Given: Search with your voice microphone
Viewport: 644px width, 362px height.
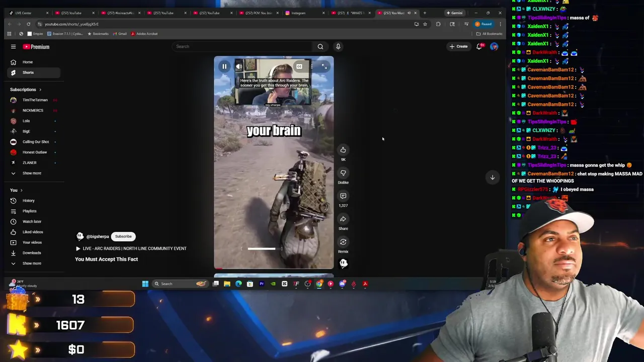Looking at the screenshot, I should pos(338,46).
